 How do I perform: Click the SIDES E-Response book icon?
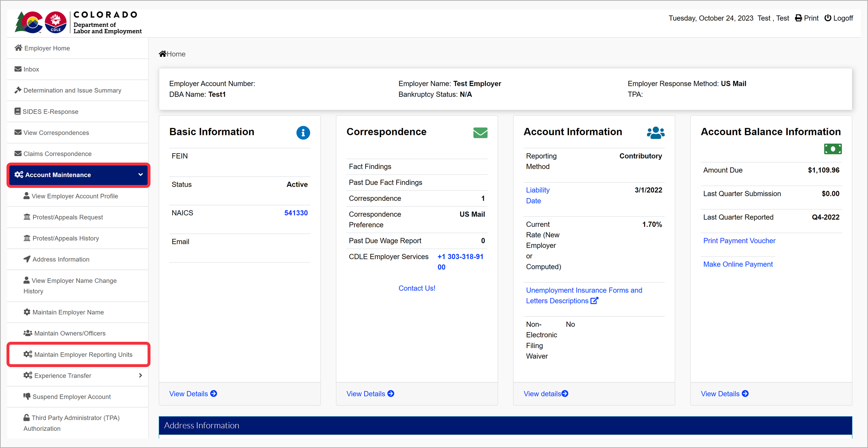click(x=17, y=111)
